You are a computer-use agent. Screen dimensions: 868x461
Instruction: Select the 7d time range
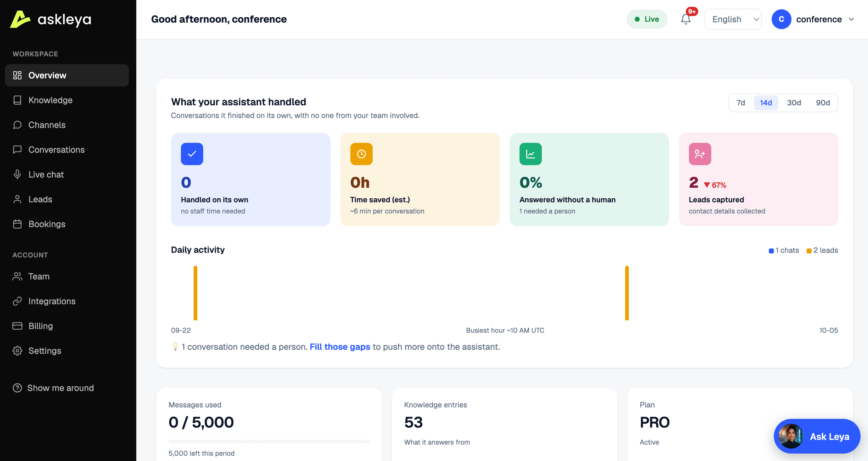click(x=741, y=103)
